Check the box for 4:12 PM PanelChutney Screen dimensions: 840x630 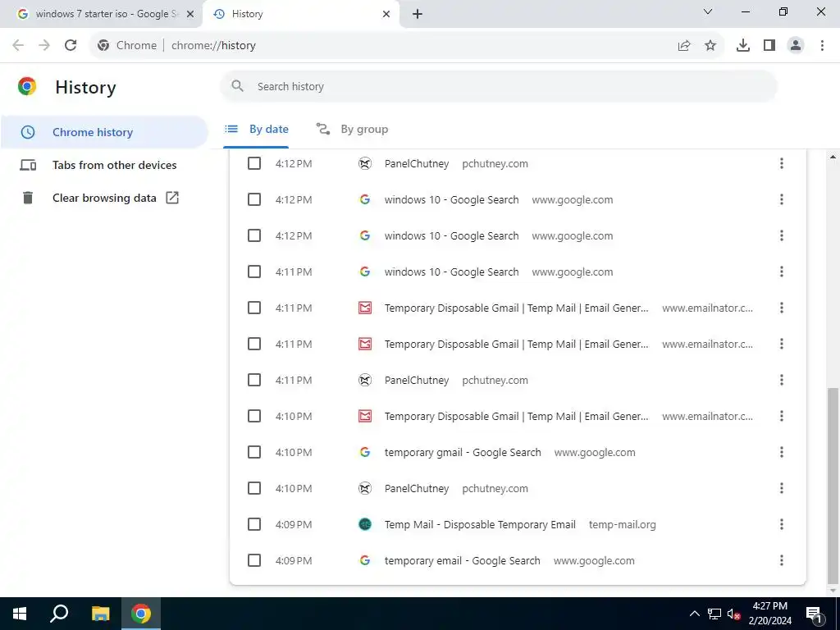254,163
